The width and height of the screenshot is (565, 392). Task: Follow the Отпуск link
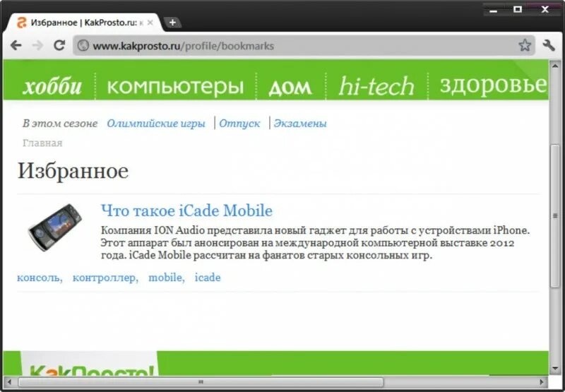coord(239,124)
